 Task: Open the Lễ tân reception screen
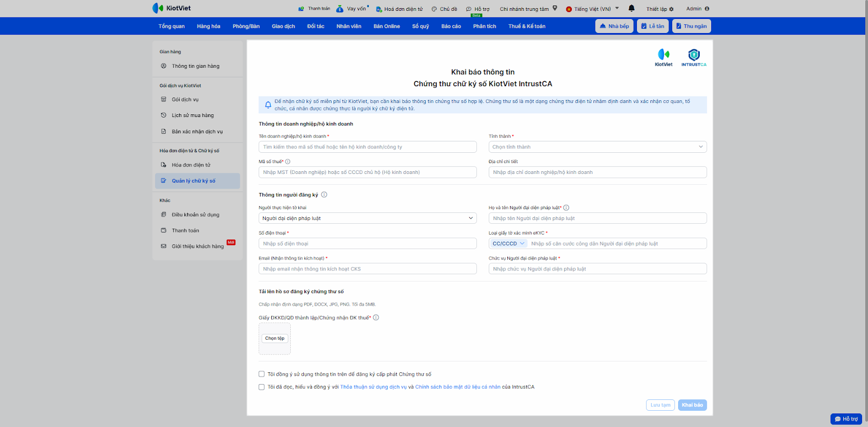click(x=652, y=26)
